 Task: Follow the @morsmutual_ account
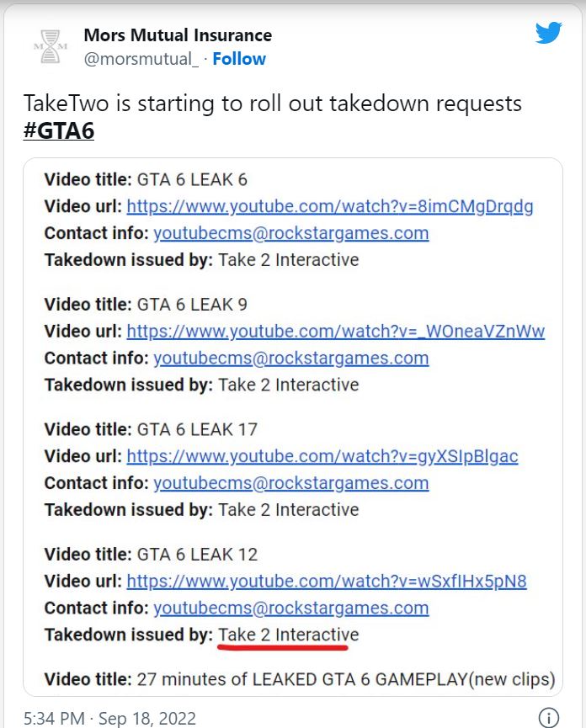pyautogui.click(x=238, y=59)
